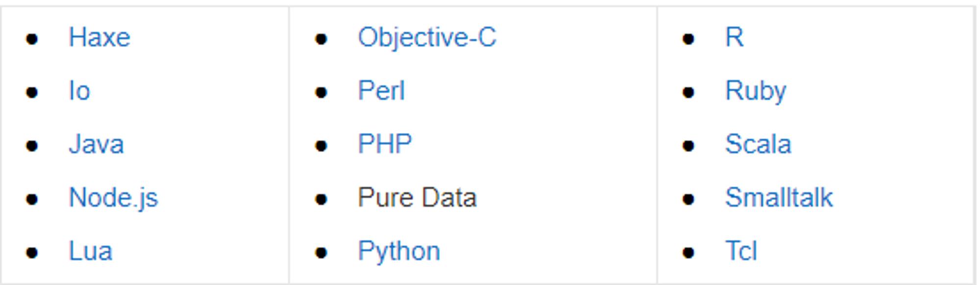This screenshot has height=285, width=980.
Task: Follow the Scala link
Action: click(x=758, y=144)
